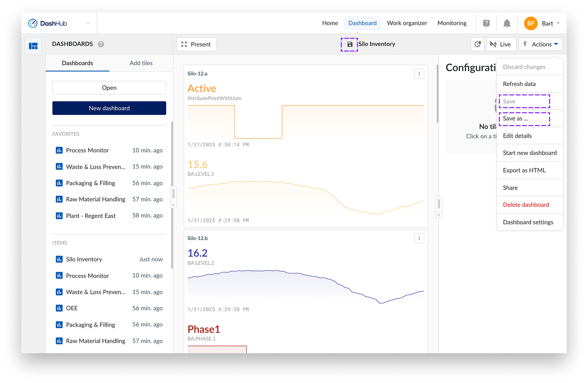Image resolution: width=588 pixels, height=383 pixels.
Task: Click the save icon beside Silo Inventory
Action: pyautogui.click(x=350, y=44)
